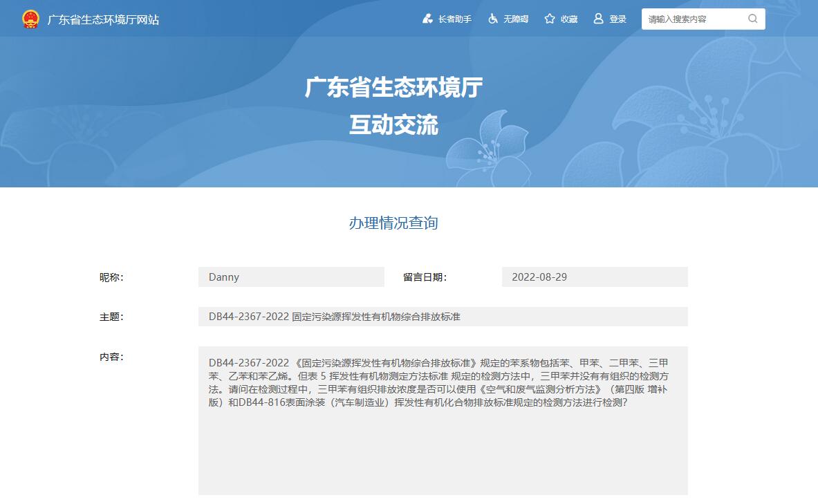The height and width of the screenshot is (504, 818).
Task: Open the 留言日期 date field showing 2022-08-29
Action: tap(594, 277)
